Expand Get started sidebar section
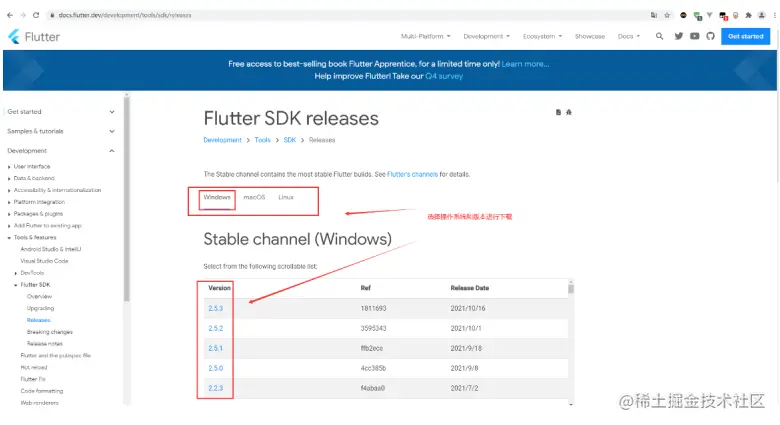Viewport: 780px width, 425px height. (61, 112)
